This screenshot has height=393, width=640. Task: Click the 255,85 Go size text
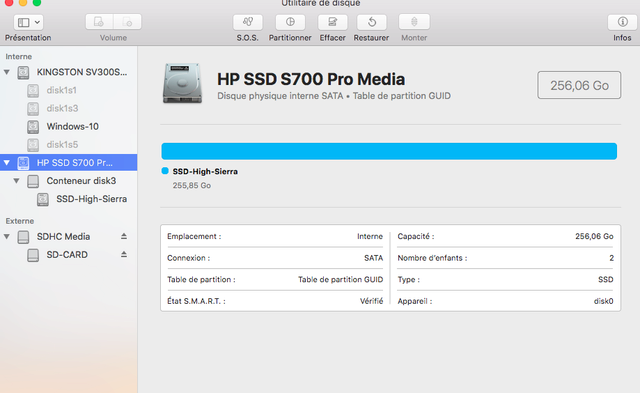[x=191, y=185]
